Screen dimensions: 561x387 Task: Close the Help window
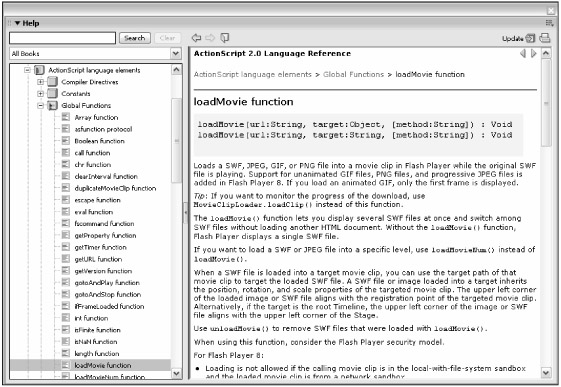(x=551, y=11)
